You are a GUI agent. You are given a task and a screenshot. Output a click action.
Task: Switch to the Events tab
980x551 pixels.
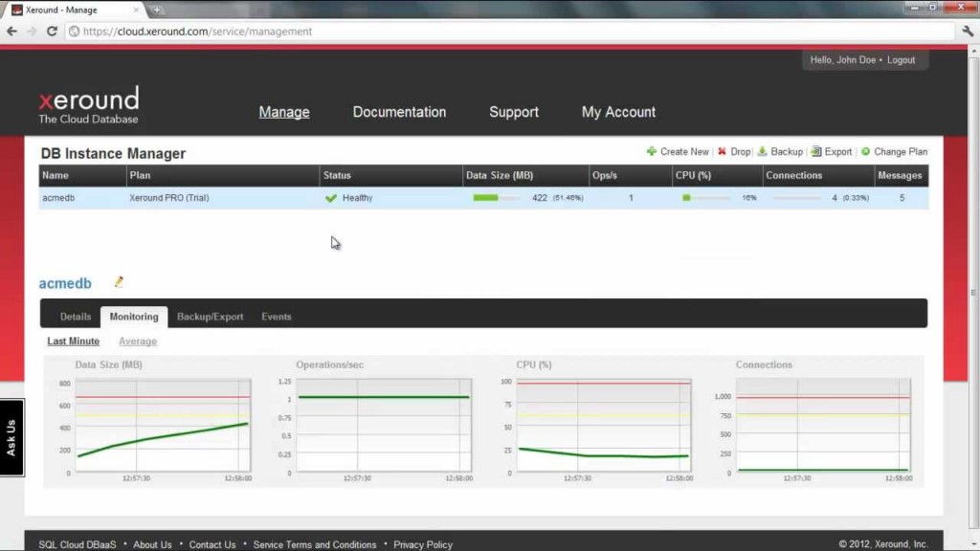[277, 317]
